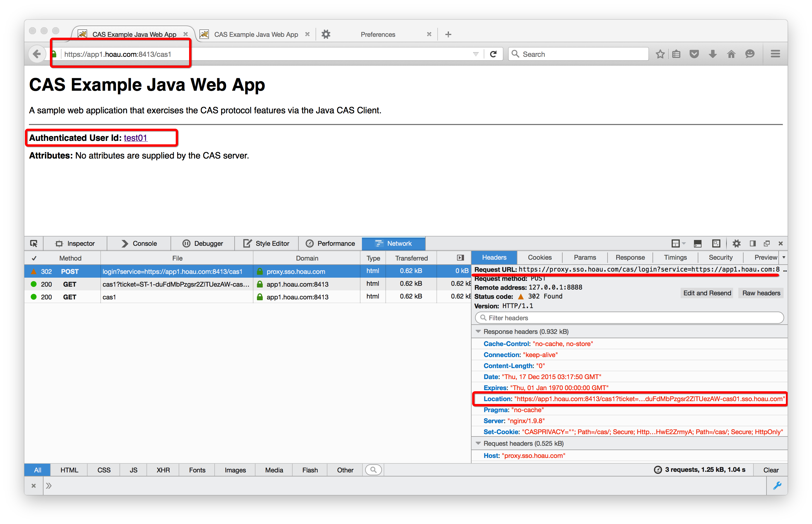
Task: Click the element picker icon in devtools
Action: pyautogui.click(x=34, y=243)
